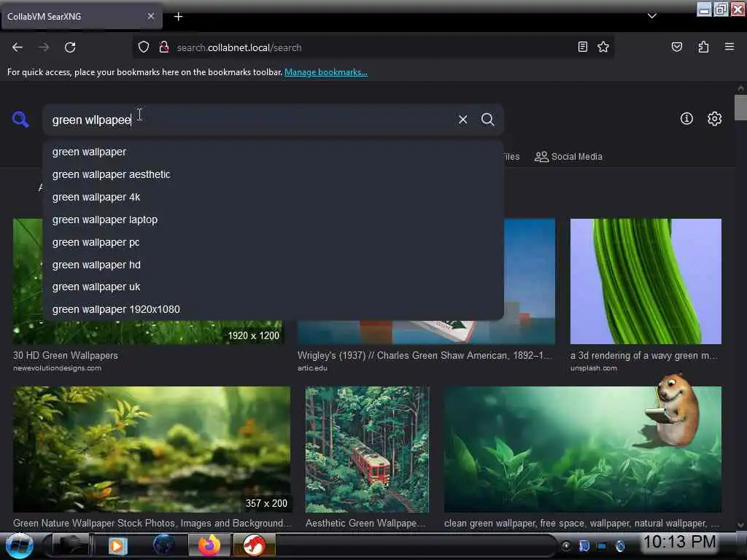Image resolution: width=747 pixels, height=560 pixels.
Task: Toggle reader view icon in address bar
Action: [x=582, y=47]
